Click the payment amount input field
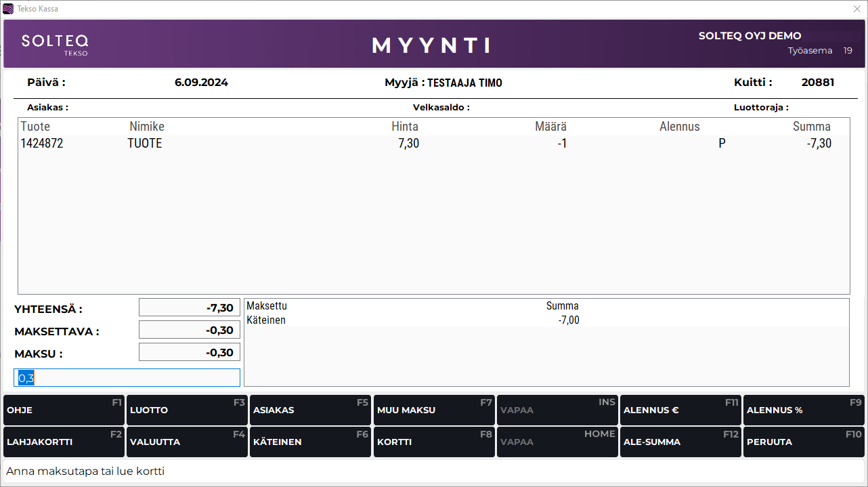The width and height of the screenshot is (868, 487). tap(127, 378)
